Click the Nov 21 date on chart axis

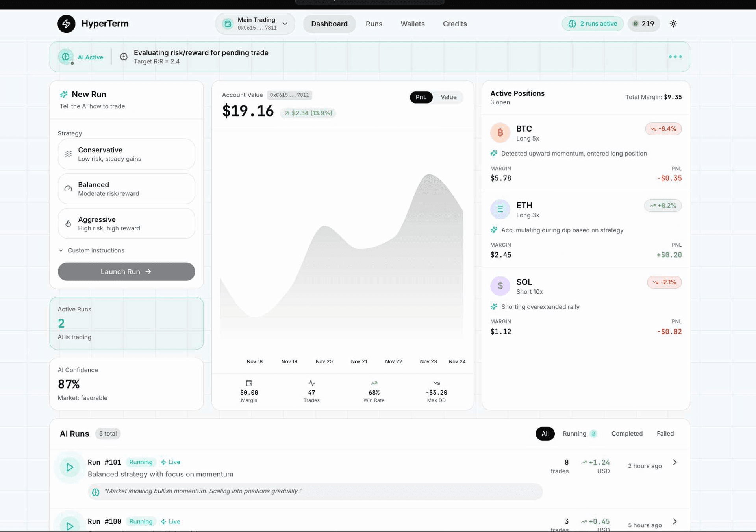359,361
